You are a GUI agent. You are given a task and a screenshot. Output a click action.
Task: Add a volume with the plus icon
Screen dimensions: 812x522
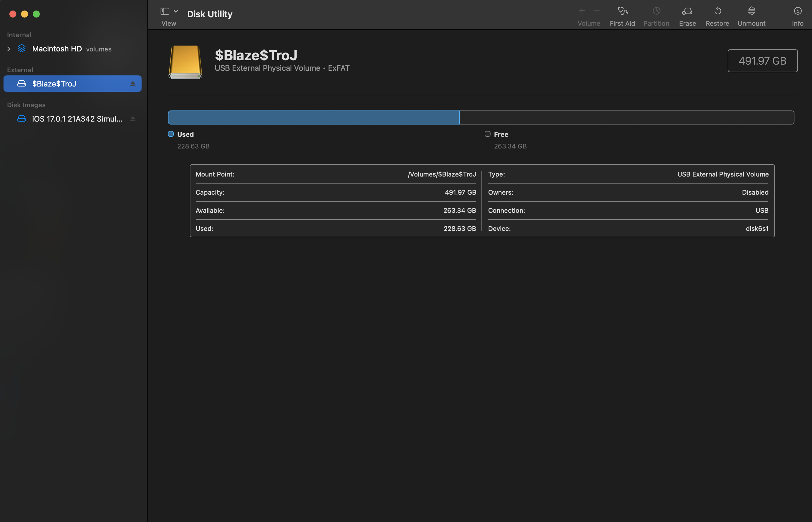point(582,11)
